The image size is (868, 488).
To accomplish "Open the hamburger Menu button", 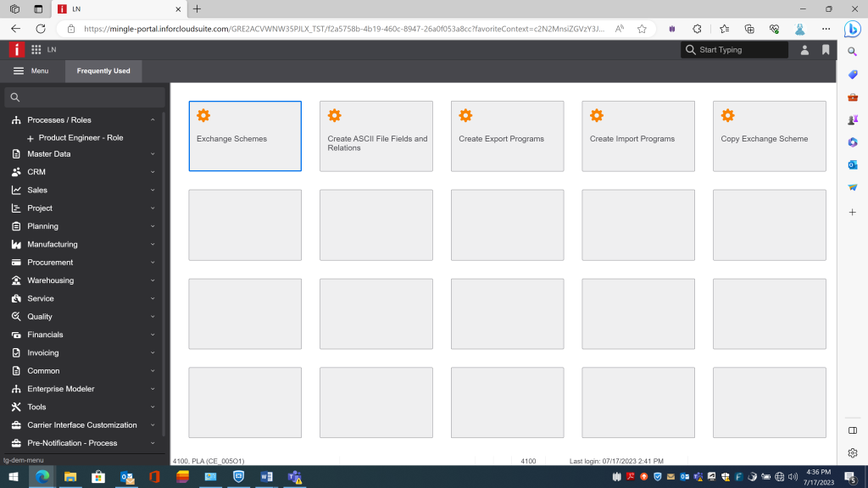I will pyautogui.click(x=31, y=71).
